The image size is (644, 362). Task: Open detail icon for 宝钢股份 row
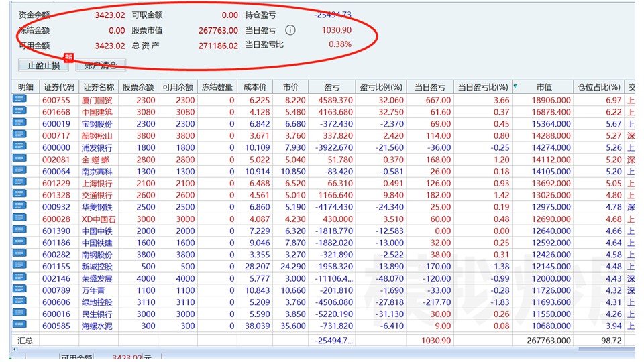click(19, 122)
